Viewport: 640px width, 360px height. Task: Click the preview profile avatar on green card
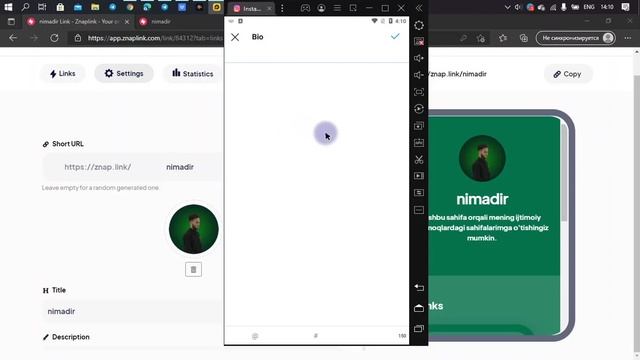[482, 158]
